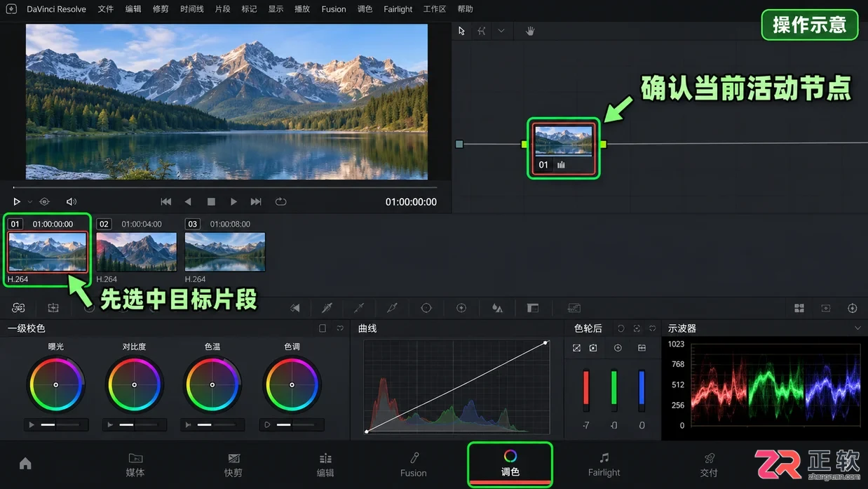Open the home page icon
This screenshot has width=868, height=489.
[x=25, y=463]
